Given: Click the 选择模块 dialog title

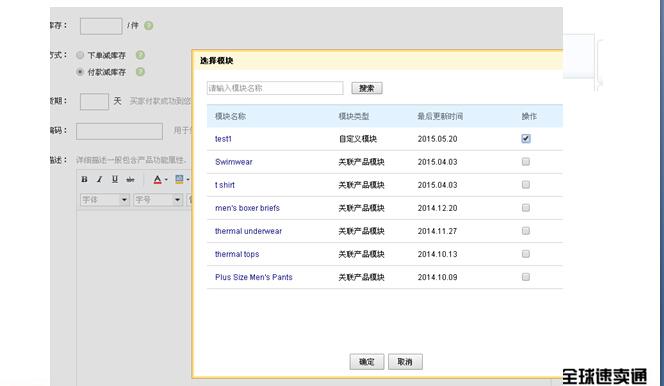Looking at the screenshot, I should click(216, 61).
